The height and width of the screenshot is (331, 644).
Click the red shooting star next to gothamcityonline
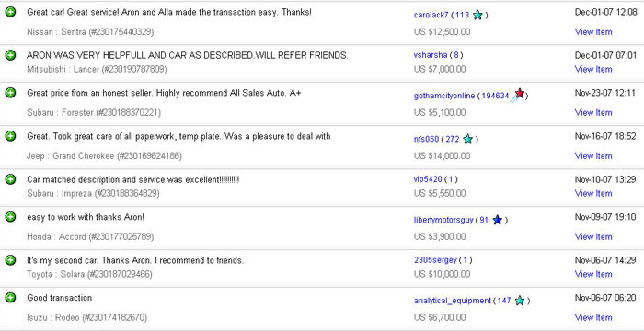[x=518, y=95]
